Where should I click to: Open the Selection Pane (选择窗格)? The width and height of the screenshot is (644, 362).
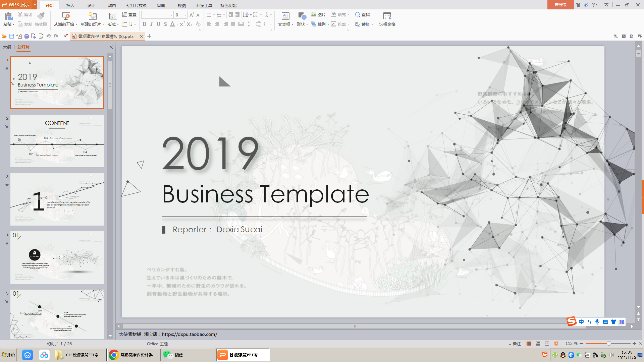tap(387, 19)
